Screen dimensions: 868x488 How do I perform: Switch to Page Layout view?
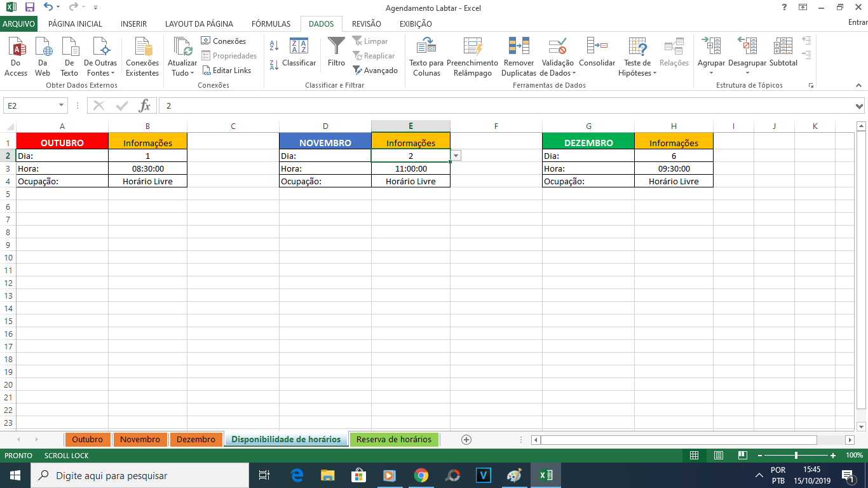click(x=718, y=456)
